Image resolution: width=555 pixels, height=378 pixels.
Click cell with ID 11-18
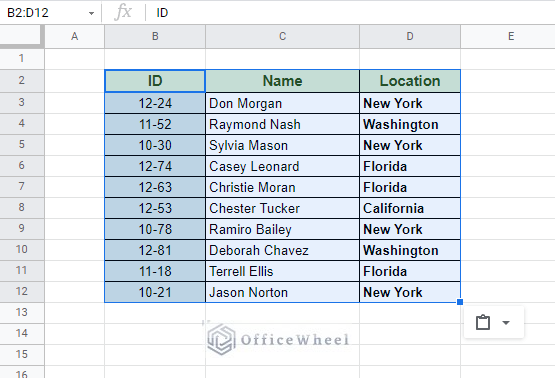(x=155, y=271)
